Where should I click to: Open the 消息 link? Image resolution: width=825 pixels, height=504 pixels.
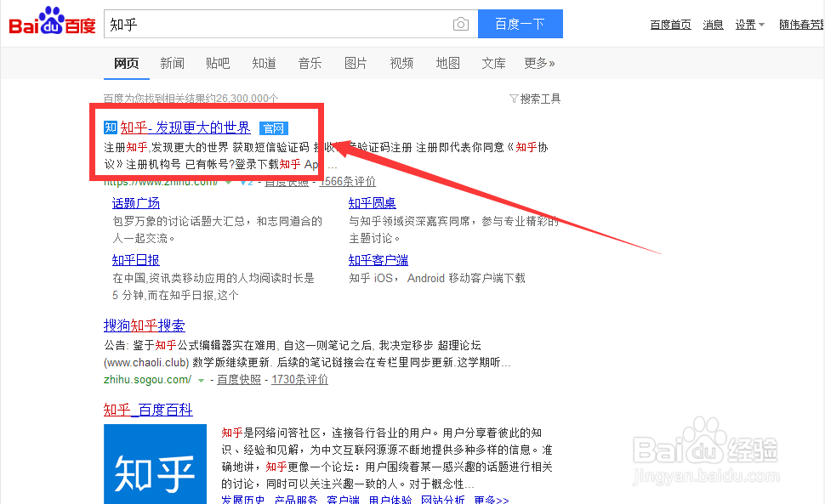713,25
